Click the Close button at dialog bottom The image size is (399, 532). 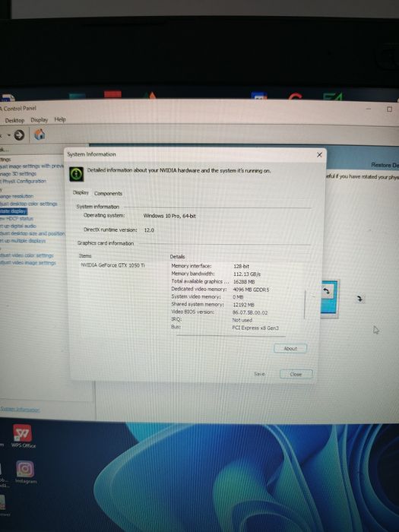tap(296, 374)
